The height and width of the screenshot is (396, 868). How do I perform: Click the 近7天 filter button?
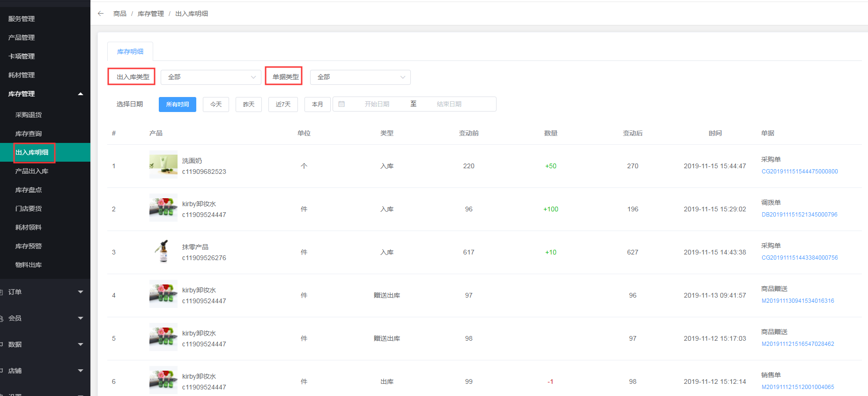click(x=283, y=104)
